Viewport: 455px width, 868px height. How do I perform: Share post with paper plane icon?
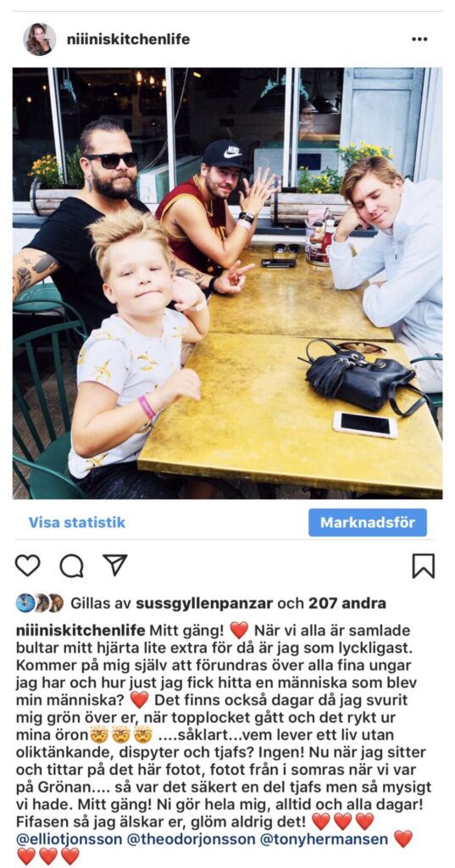[x=115, y=565]
